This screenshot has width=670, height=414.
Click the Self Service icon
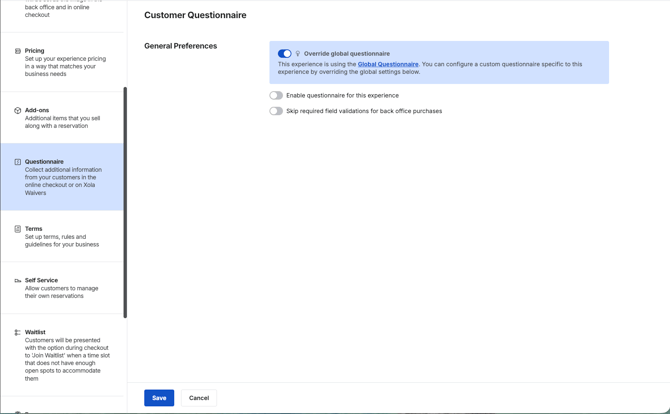click(x=17, y=281)
